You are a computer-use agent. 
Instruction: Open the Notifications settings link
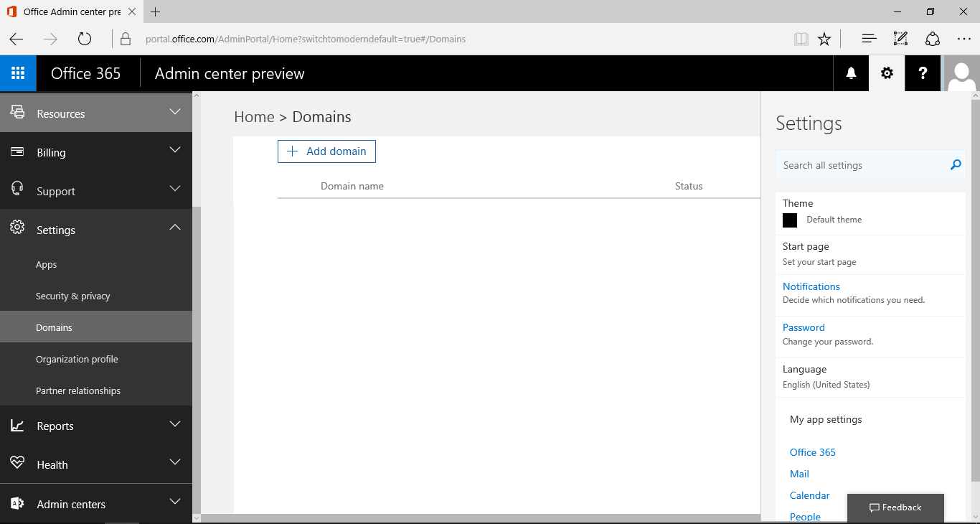tap(811, 286)
